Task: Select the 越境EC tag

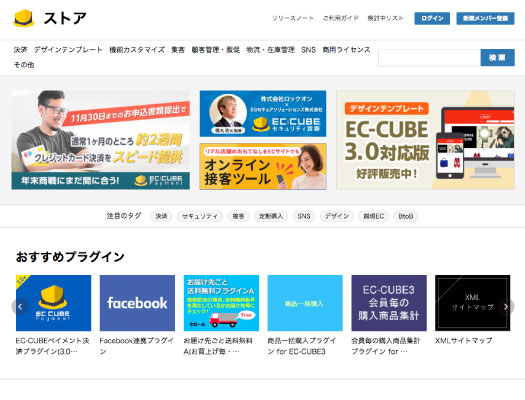Action: pyautogui.click(x=374, y=216)
